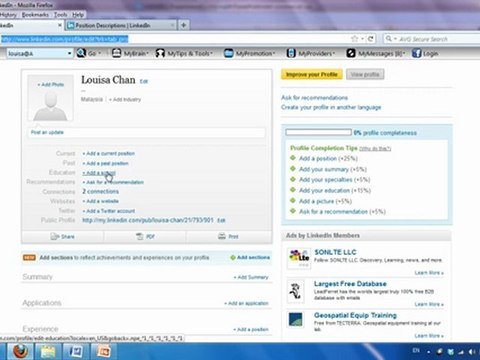Viewport: 480px width, 360px height.
Task: Close the Position Descriptions LinkedIn tab
Action: click(x=172, y=25)
